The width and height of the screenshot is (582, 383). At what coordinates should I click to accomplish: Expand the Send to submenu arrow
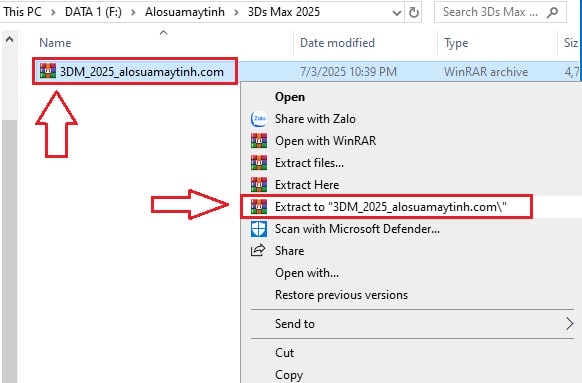point(569,324)
